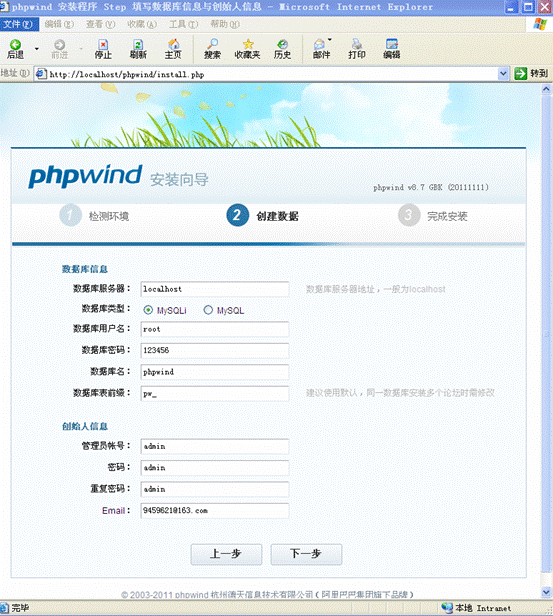Click the 数据库信息 section heading

pyautogui.click(x=85, y=269)
